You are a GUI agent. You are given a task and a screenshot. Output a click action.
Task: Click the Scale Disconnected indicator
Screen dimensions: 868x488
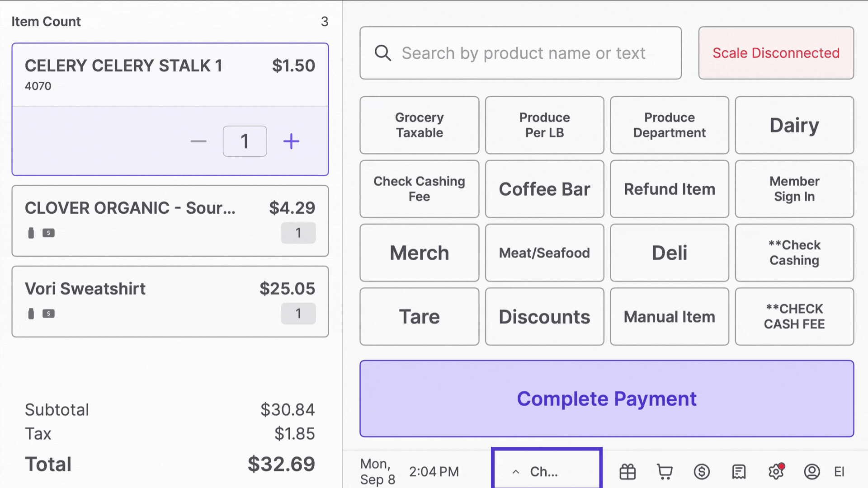coord(776,53)
